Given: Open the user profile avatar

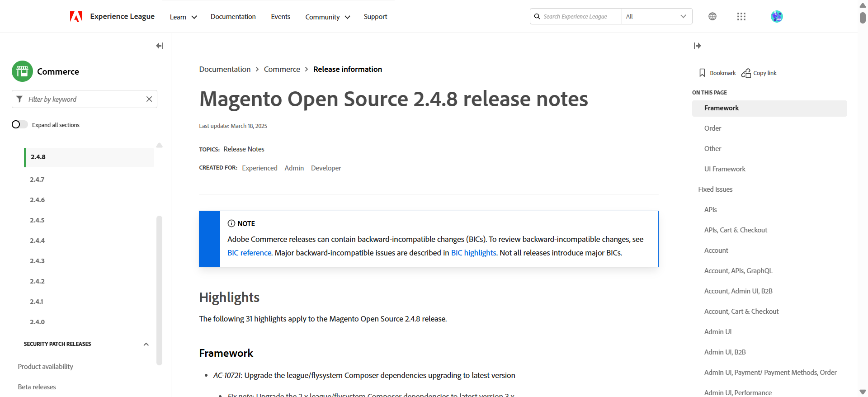Looking at the screenshot, I should pos(777,16).
